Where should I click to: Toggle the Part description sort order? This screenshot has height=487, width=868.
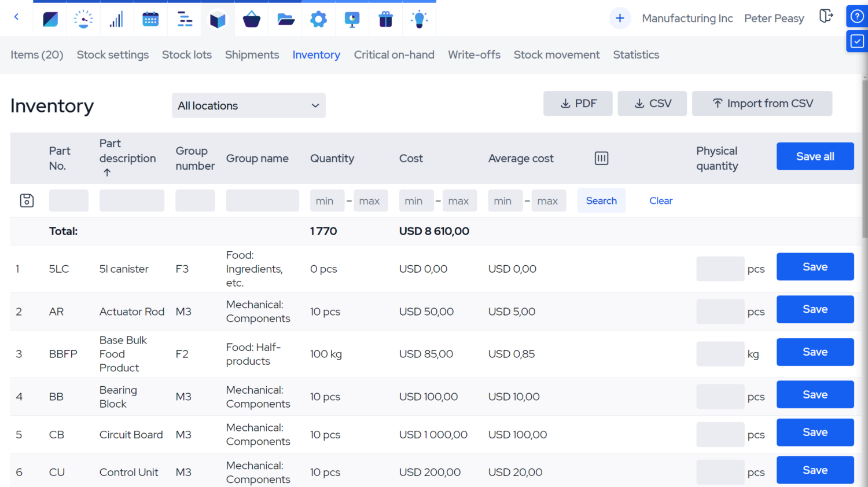[107, 171]
